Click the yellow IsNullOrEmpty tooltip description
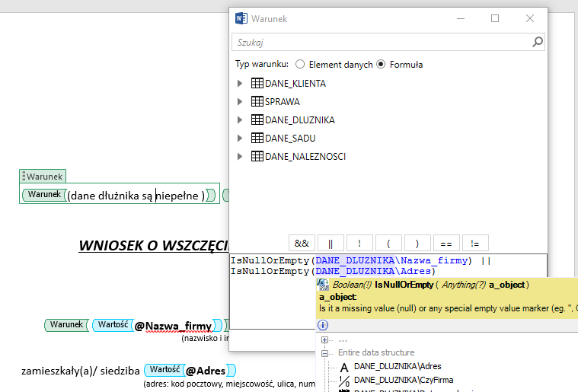 447,308
